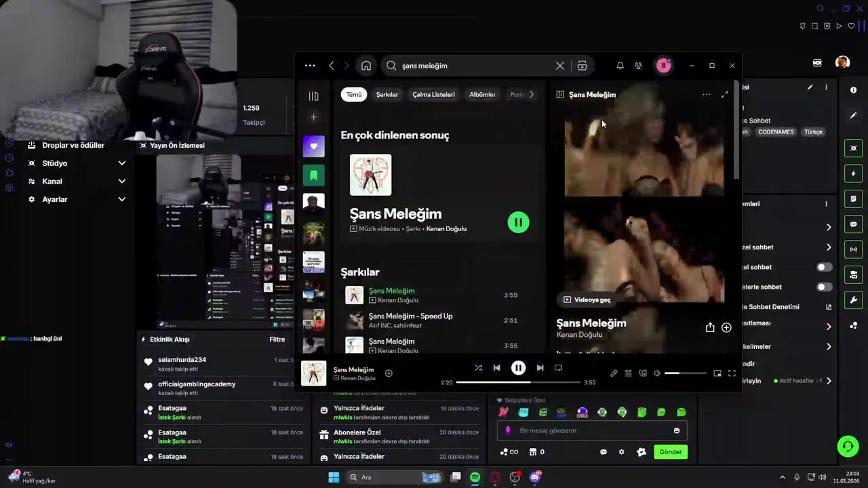Open the kebab menu beside pencil icon
This screenshot has width=868, height=488.
(826, 87)
